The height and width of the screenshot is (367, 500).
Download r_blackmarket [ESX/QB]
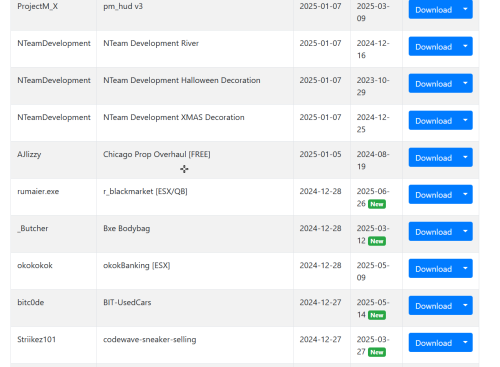coord(433,194)
